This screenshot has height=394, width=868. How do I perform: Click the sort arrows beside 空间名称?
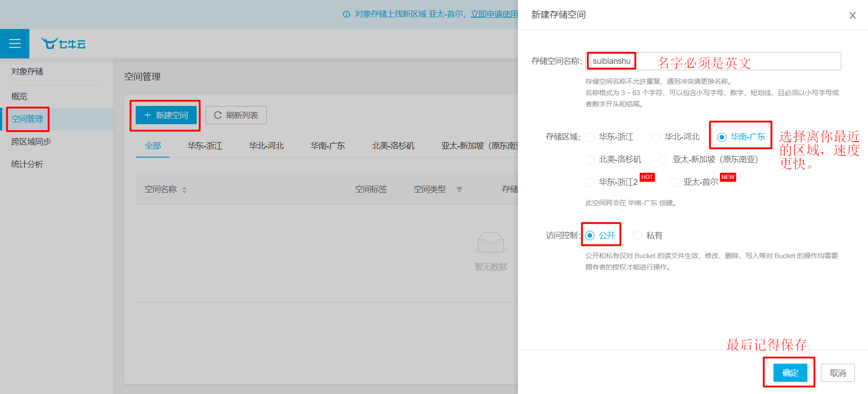tap(184, 190)
